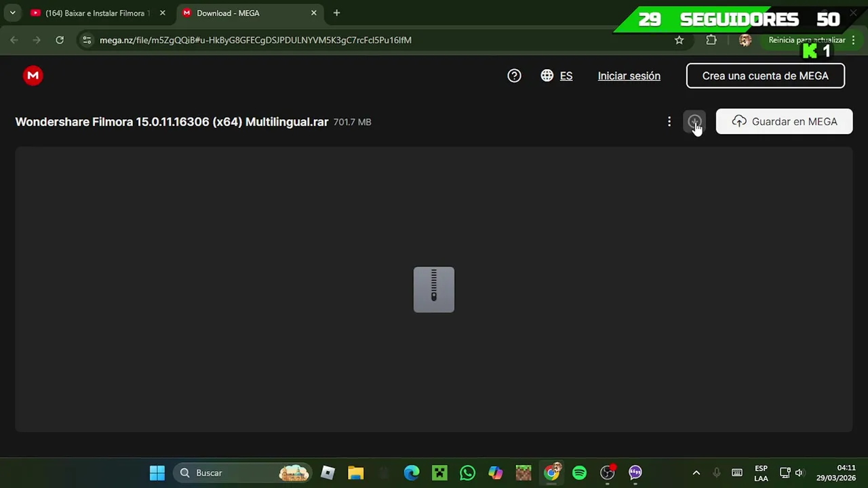Screen dimensions: 868x488
Task: Click the download icon next to Guardar
Action: (x=694, y=122)
